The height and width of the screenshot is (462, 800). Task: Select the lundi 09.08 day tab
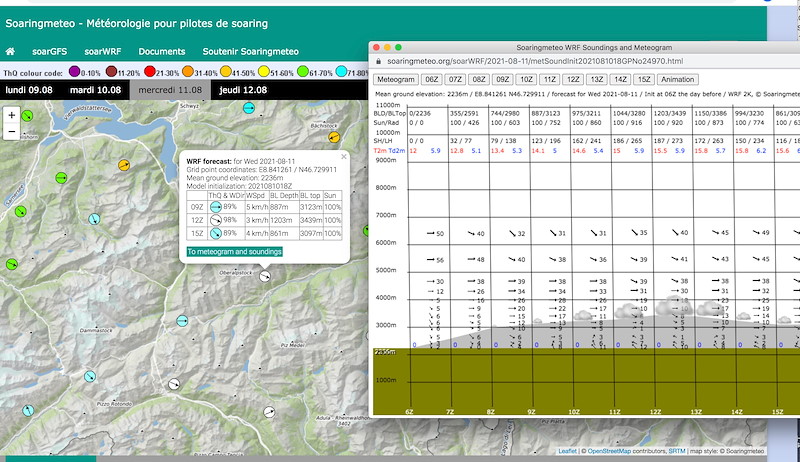point(29,90)
